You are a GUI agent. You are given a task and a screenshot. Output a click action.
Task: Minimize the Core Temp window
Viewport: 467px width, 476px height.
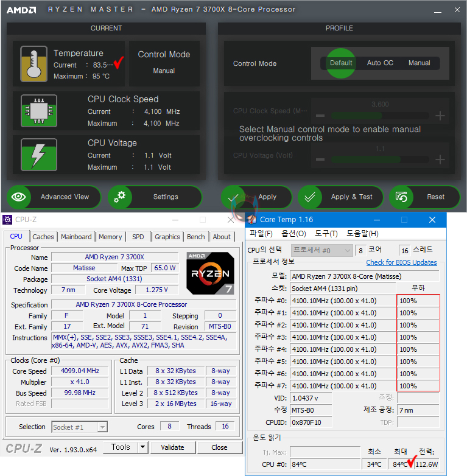pyautogui.click(x=377, y=220)
